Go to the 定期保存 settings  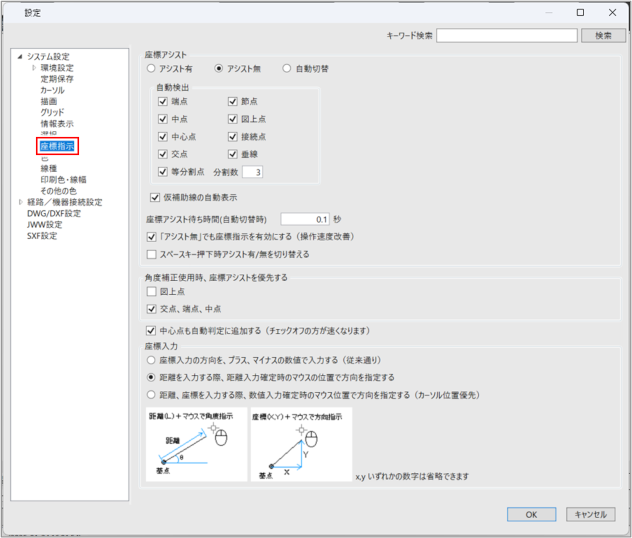click(x=56, y=79)
